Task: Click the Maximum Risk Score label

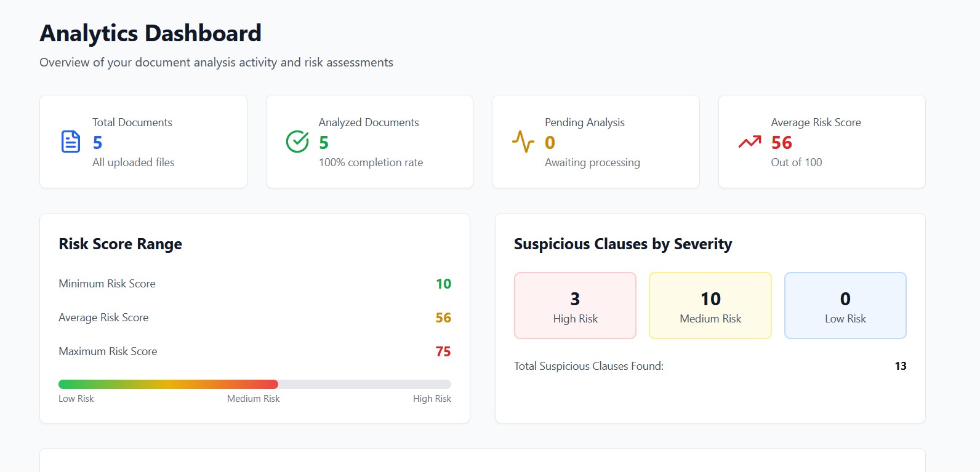Action: point(108,351)
